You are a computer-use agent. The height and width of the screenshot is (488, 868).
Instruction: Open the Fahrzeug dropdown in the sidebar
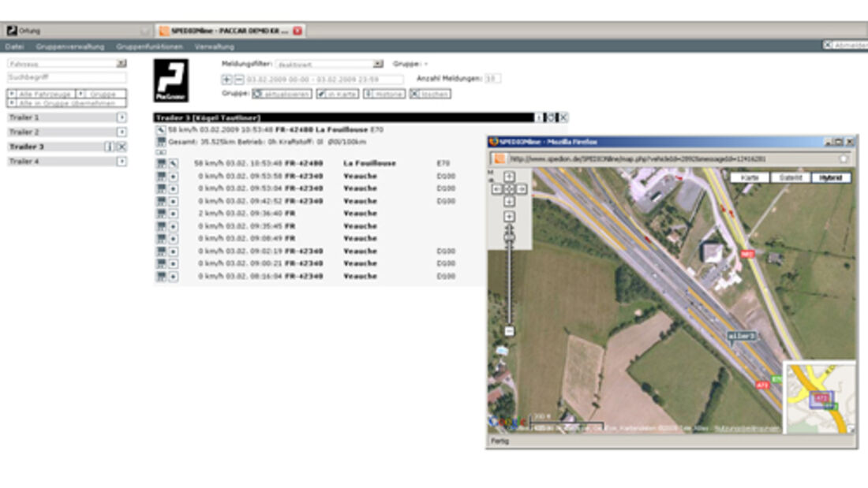[121, 63]
